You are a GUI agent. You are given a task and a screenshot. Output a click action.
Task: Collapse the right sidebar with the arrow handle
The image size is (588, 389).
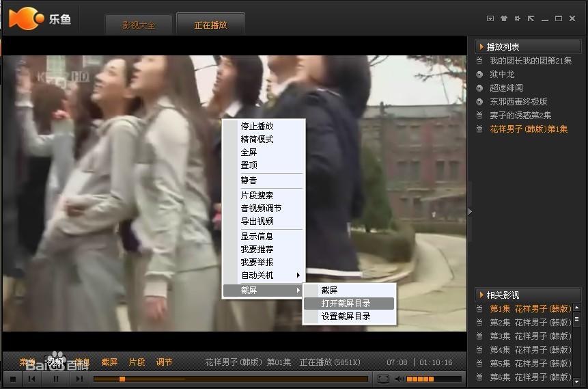tap(470, 212)
